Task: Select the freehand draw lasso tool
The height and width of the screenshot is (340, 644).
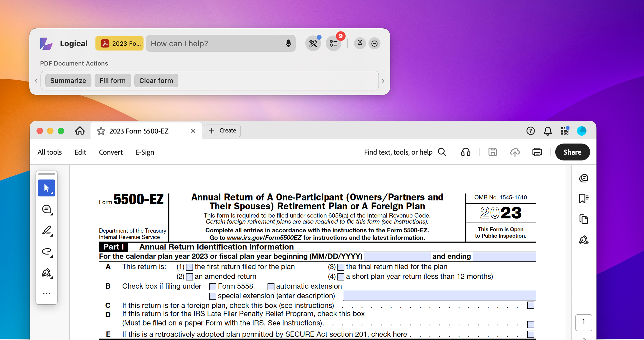Action: 47,251
